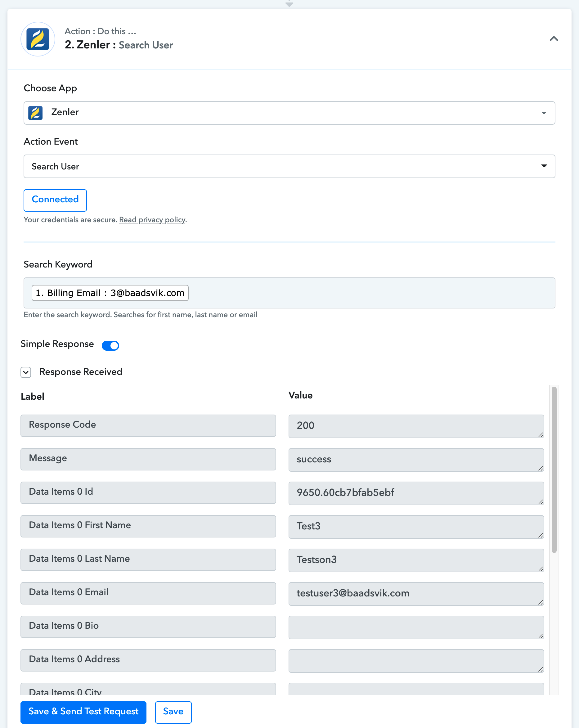This screenshot has width=579, height=728.
Task: Collapse the Response Received section
Action: tap(26, 372)
